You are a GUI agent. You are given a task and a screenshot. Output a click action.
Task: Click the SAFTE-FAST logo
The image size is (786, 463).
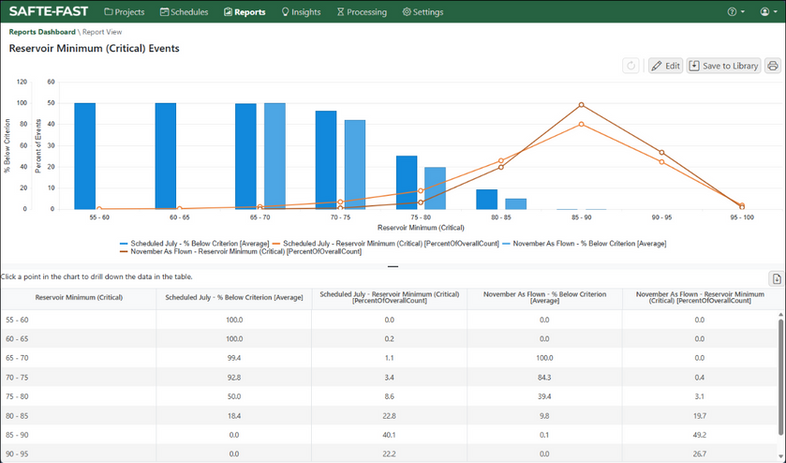coord(48,12)
